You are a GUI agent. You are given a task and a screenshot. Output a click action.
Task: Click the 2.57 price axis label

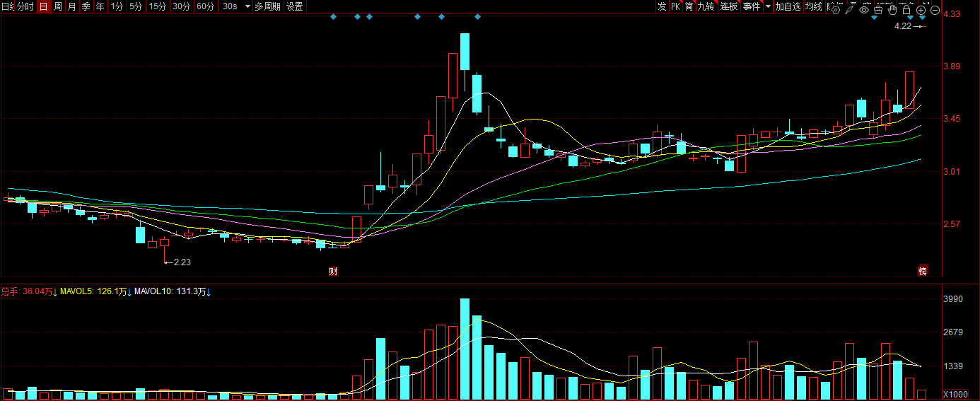tap(951, 224)
